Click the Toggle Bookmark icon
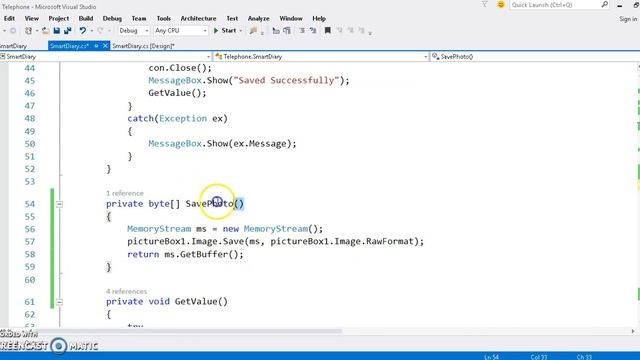The width and height of the screenshot is (640, 360). (x=327, y=31)
